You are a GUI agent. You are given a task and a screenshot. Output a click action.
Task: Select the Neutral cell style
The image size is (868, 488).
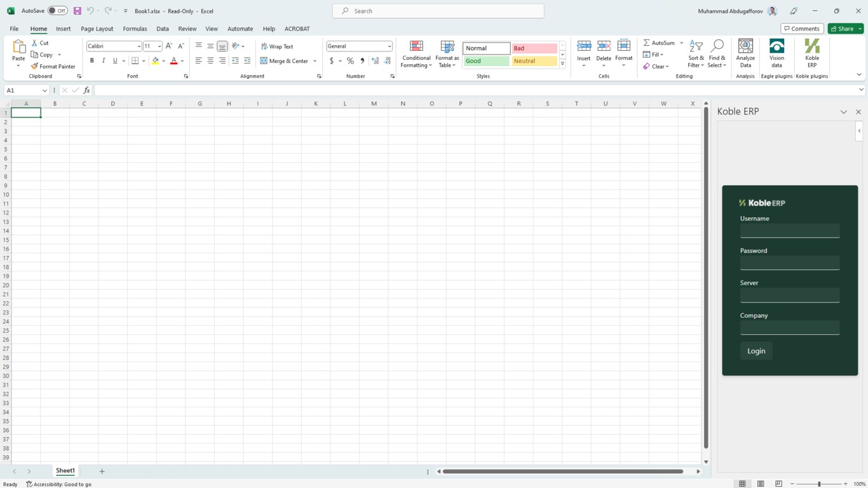[534, 61]
